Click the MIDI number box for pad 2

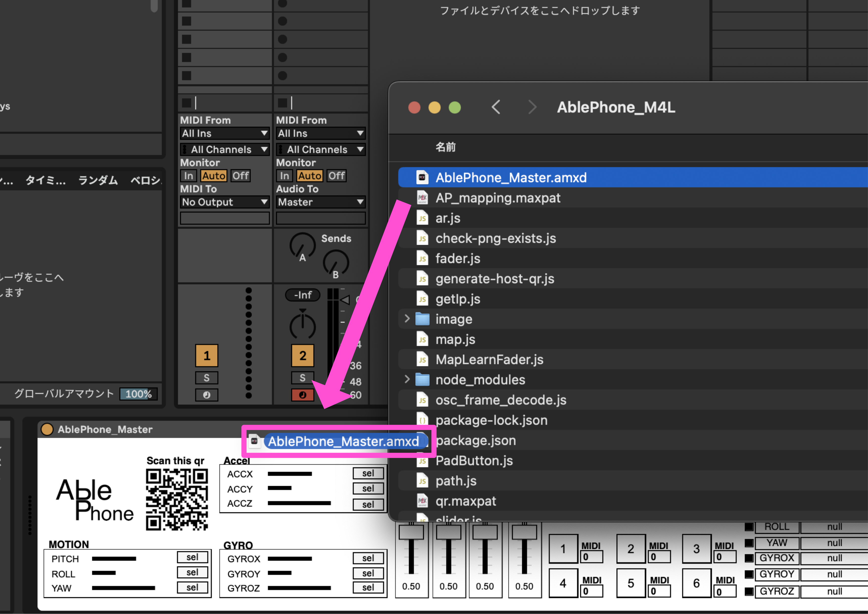click(x=659, y=557)
